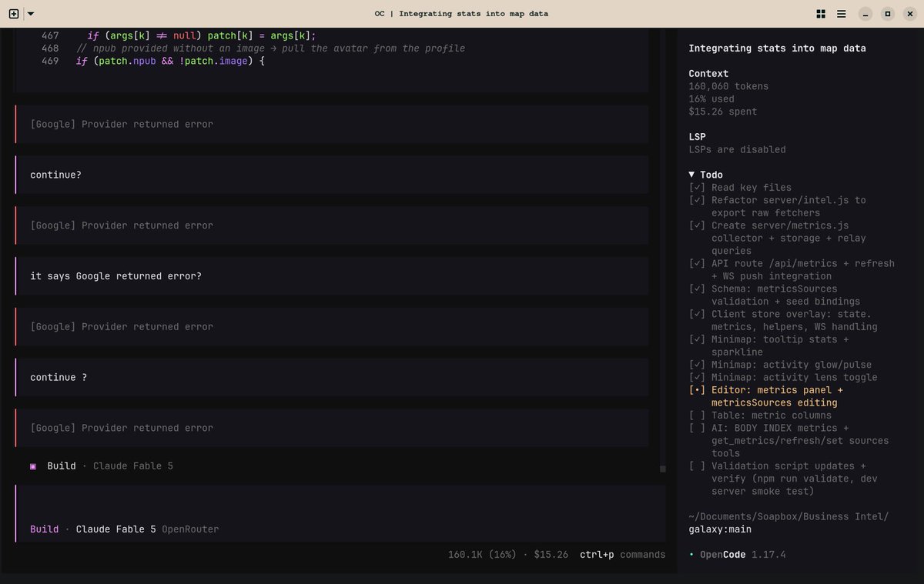924x584 pixels.
Task: Click the 'Minimap: activity glow/pulse' todo checkbox
Action: pos(697,365)
